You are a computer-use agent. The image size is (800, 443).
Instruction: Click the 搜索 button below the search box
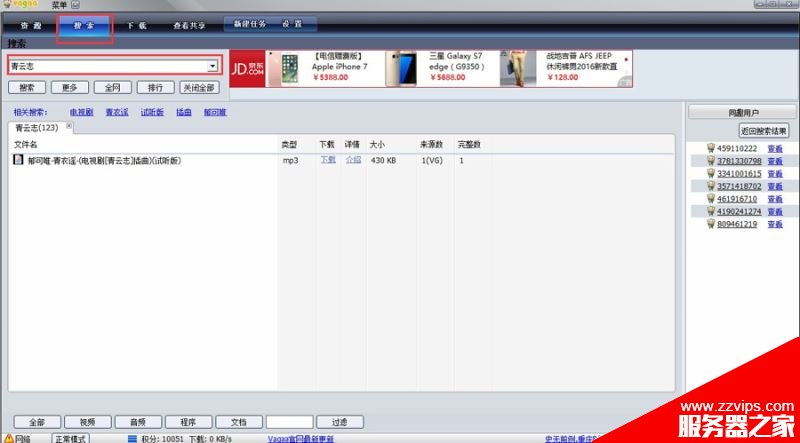(x=27, y=87)
